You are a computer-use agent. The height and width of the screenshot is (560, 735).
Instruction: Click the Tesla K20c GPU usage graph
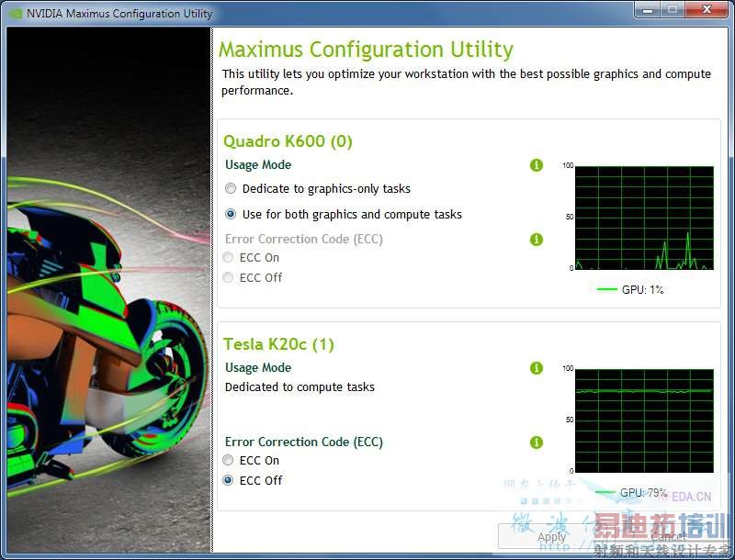pos(644,420)
